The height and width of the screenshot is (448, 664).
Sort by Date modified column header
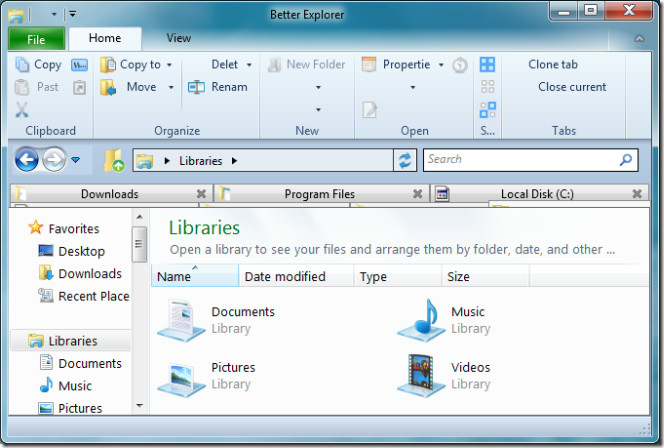(296, 277)
